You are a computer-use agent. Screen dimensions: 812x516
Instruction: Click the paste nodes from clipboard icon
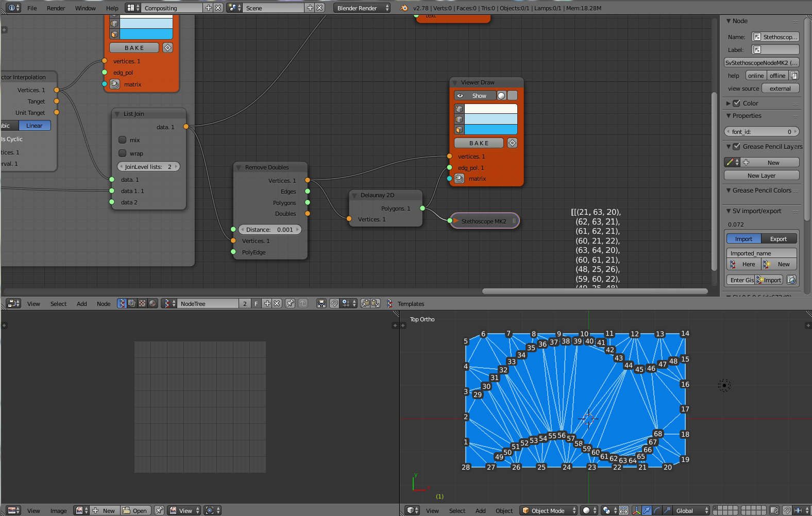pyautogui.click(x=376, y=303)
